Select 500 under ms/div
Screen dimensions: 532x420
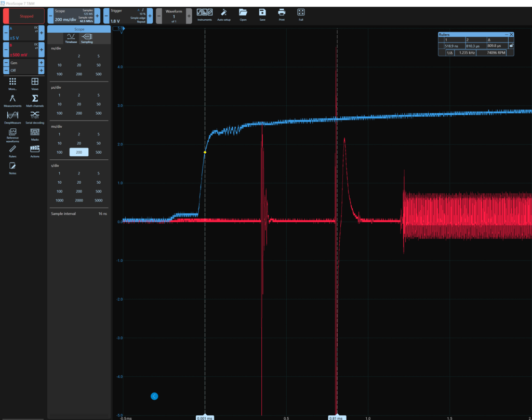[x=98, y=152]
